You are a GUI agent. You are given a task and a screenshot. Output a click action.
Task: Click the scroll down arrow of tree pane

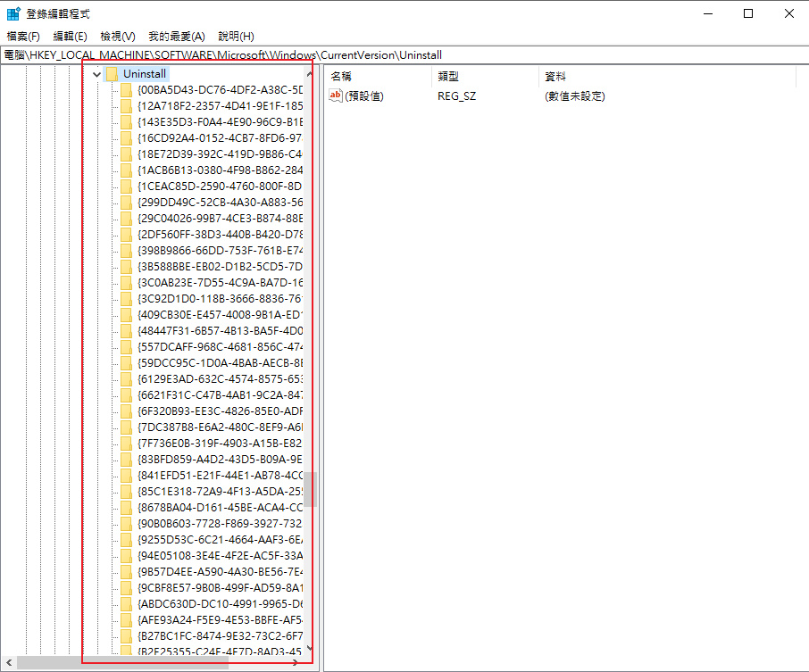[x=310, y=649]
